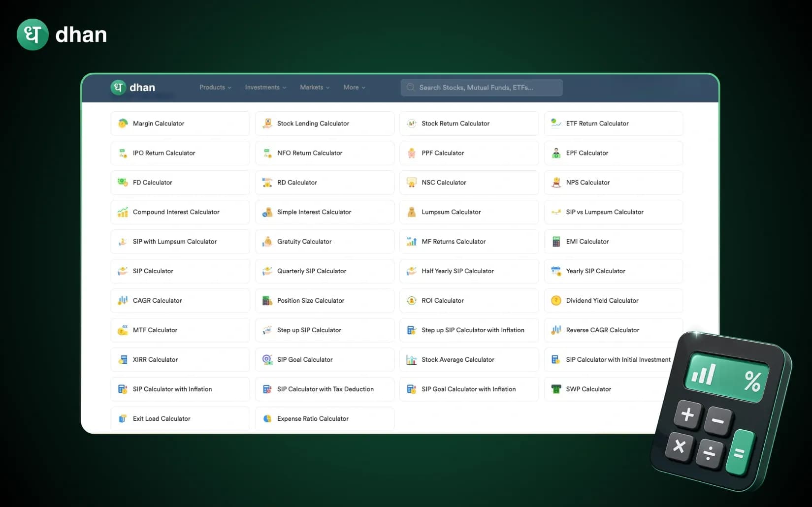Open the XIRR Calculator link
The height and width of the screenshot is (507, 812).
[x=180, y=360]
